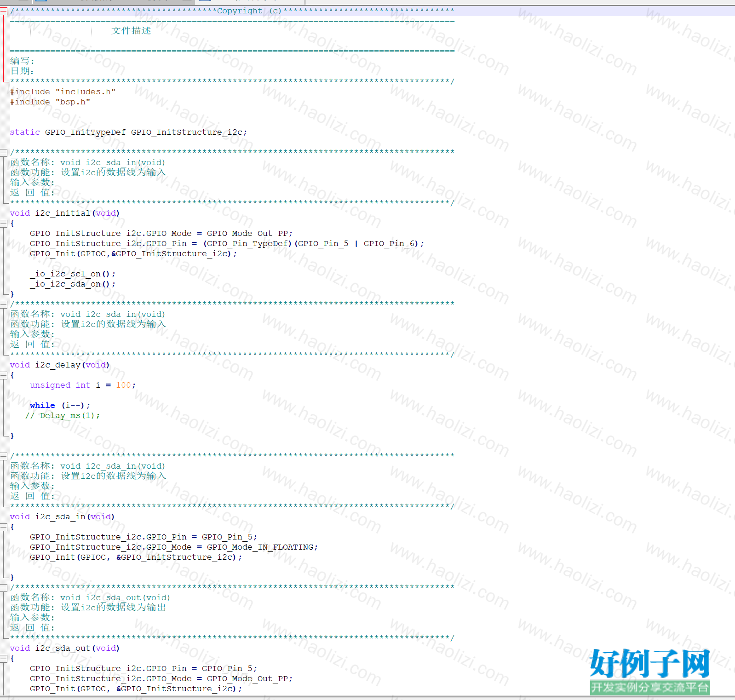Collapse the i2c_initial function body fold

(x=4, y=224)
